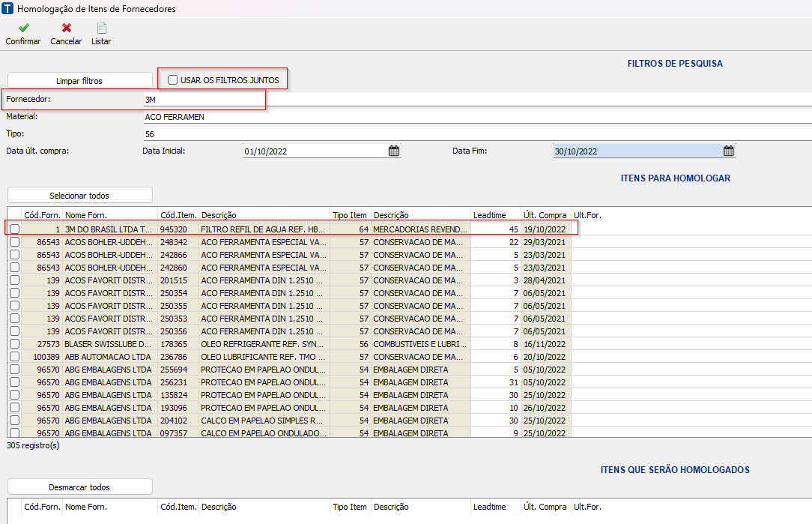Enable the USAR OS FILTROS JUNTOS checkbox
Viewport: 812px width, 524px height.
(173, 79)
